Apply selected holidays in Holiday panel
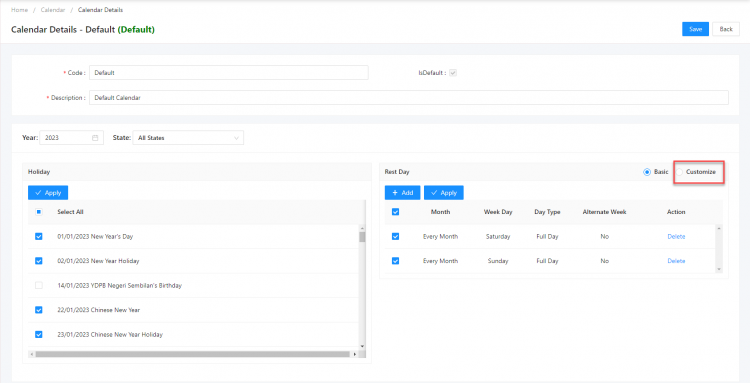750x383 pixels. pos(48,193)
